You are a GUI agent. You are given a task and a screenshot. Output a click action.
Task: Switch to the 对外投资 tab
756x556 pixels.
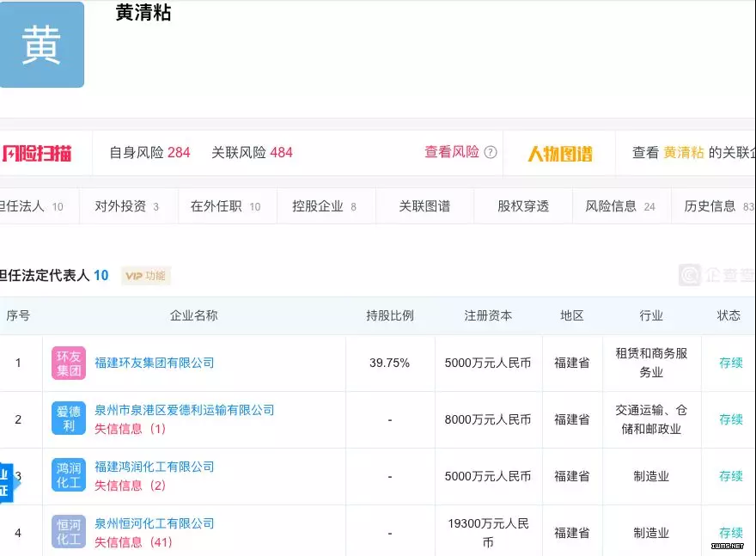pyautogui.click(x=127, y=206)
